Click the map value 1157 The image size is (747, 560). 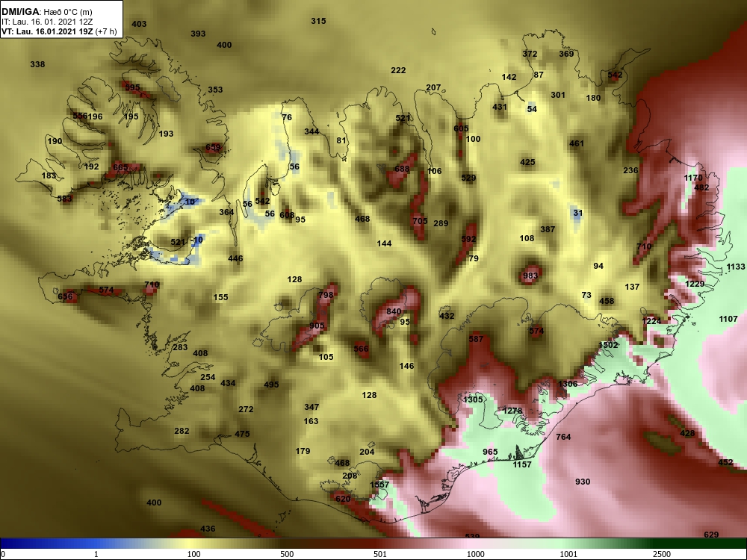point(521,464)
